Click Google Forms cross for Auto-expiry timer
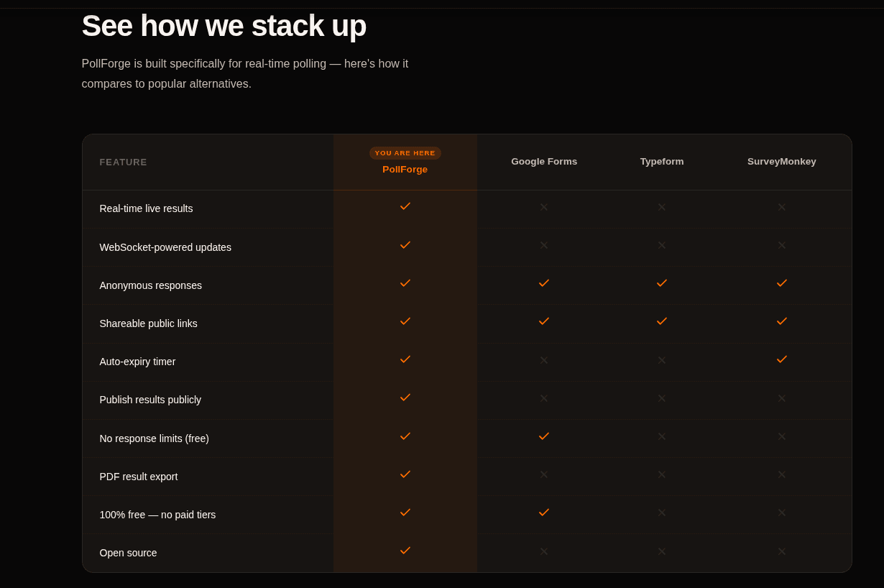Viewport: 884px width, 588px height. pos(544,360)
